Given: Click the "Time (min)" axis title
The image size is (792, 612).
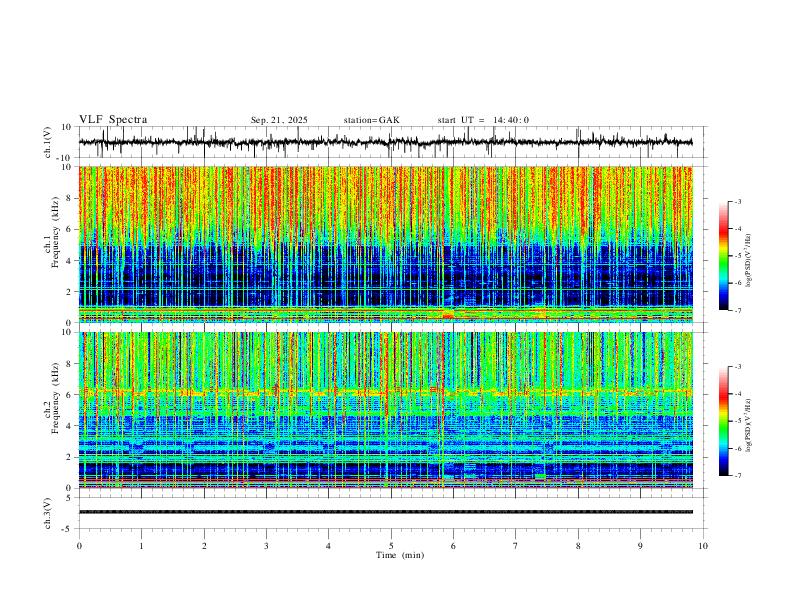Looking at the screenshot, I should pyautogui.click(x=400, y=555).
